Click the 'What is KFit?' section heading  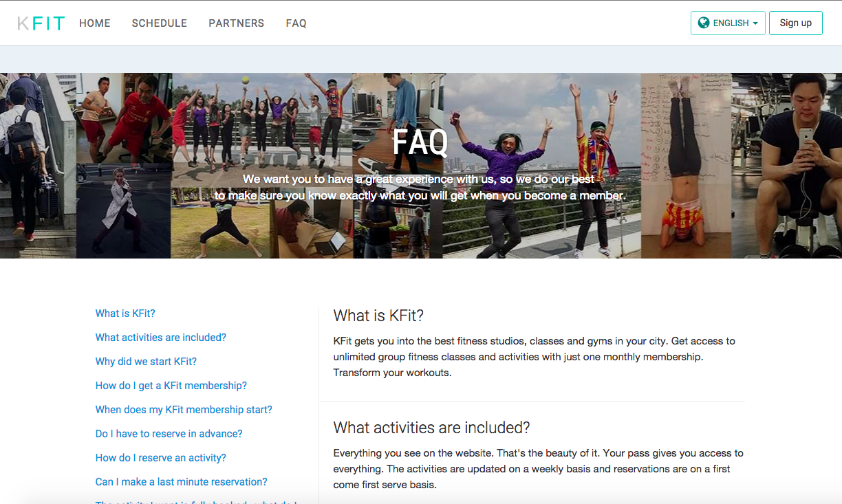point(378,316)
